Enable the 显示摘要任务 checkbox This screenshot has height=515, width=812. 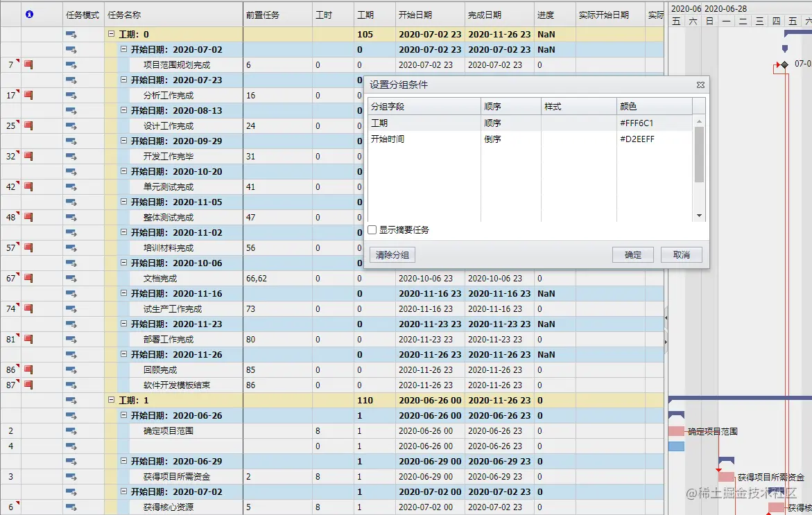click(x=372, y=230)
